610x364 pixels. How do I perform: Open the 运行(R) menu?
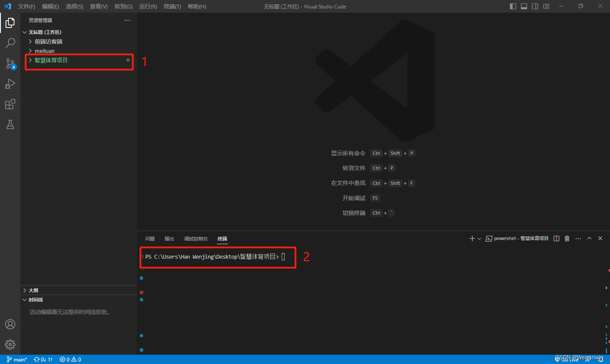point(148,6)
